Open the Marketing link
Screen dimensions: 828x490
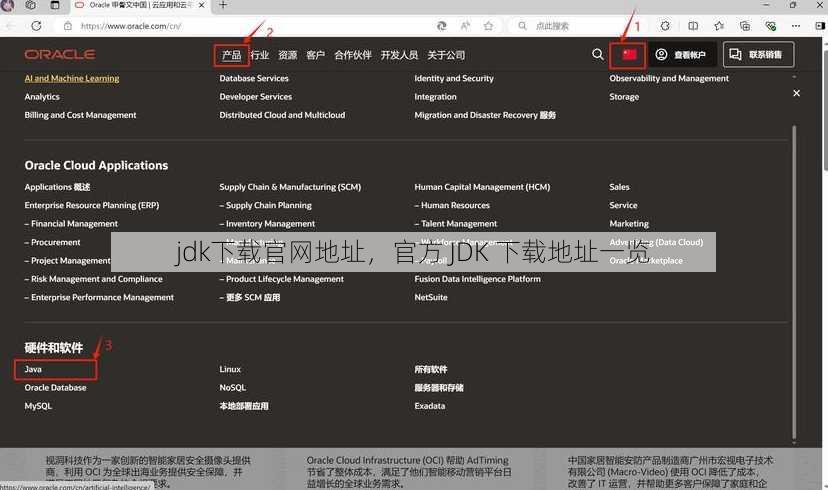tap(629, 224)
